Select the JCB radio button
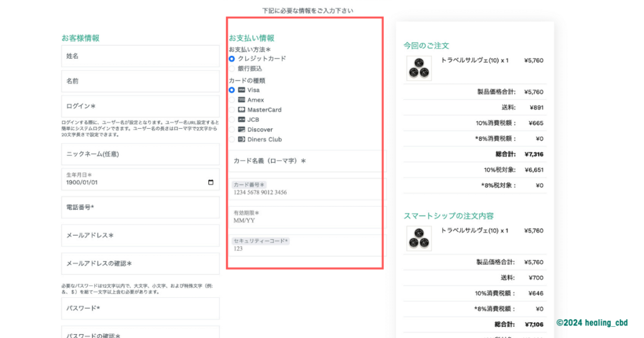The image size is (644, 338). point(232,119)
